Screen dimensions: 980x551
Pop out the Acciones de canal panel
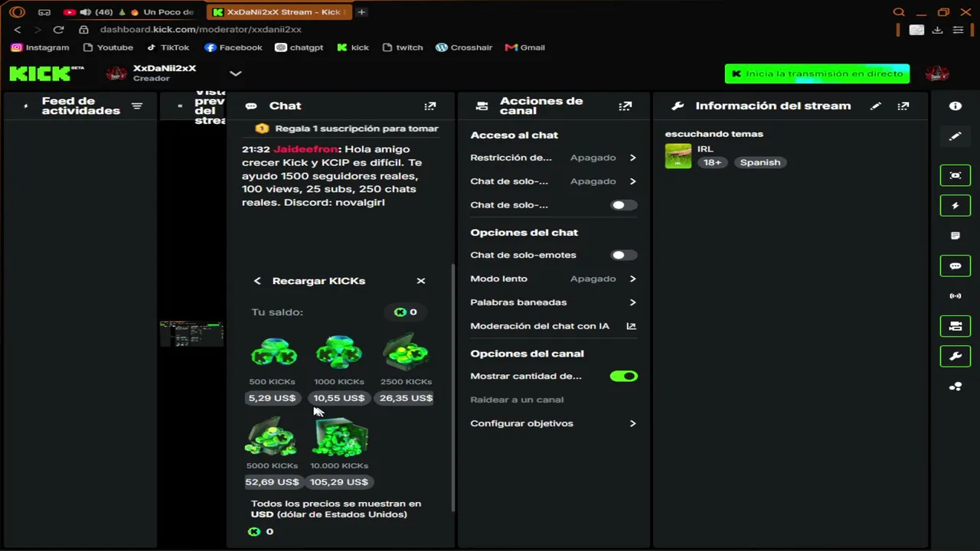[626, 106]
